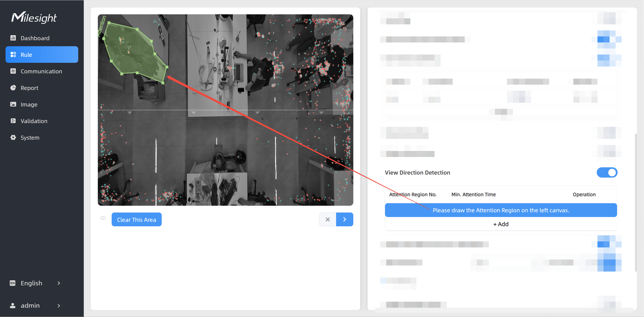Toggle the eye visibility icon below canvas
The width and height of the screenshot is (644, 317).
point(103,218)
